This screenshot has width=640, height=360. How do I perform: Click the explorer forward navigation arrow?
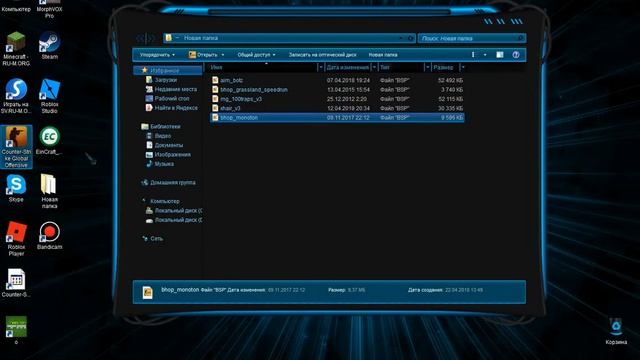pyautogui.click(x=151, y=38)
